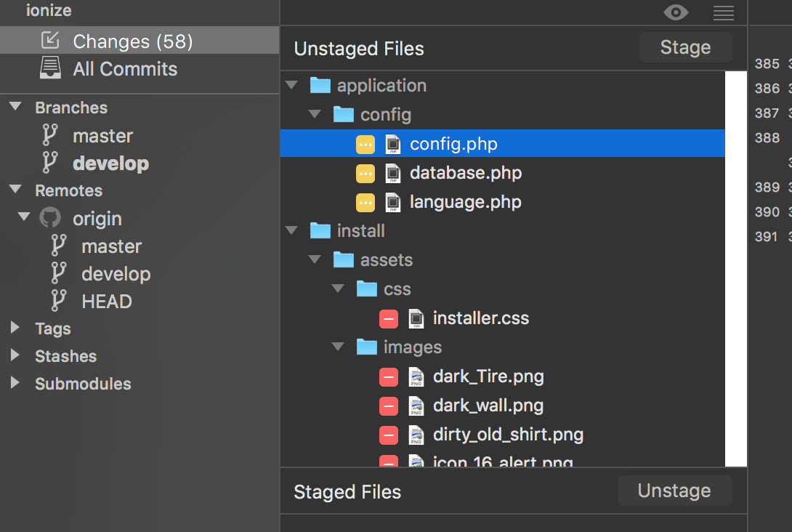The width and height of the screenshot is (792, 532).
Task: Click deleted status badge for dirty_old_shirt.png
Action: click(389, 435)
